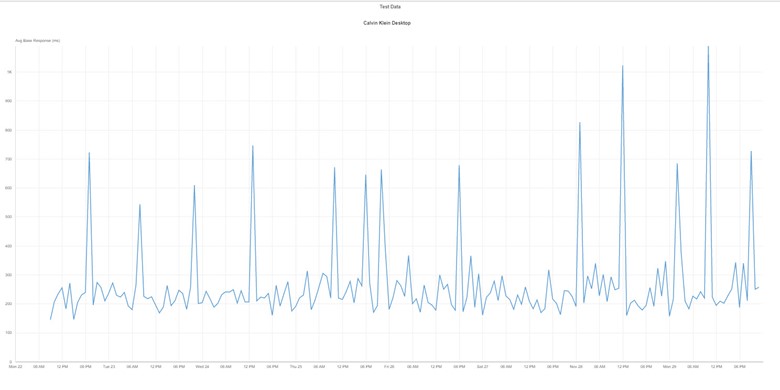Click the '0' y-axis origin label
Screen dimensions: 780x390
[x=11, y=362]
